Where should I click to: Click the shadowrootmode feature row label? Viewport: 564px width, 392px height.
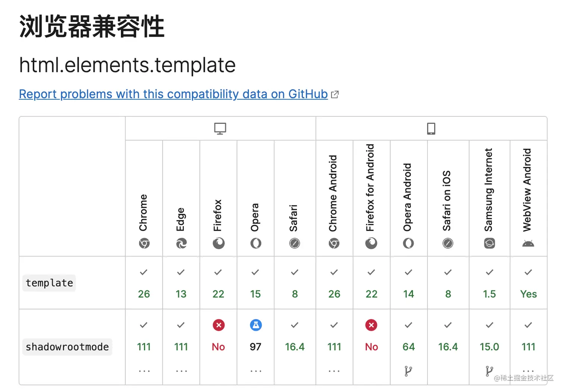[67, 347]
